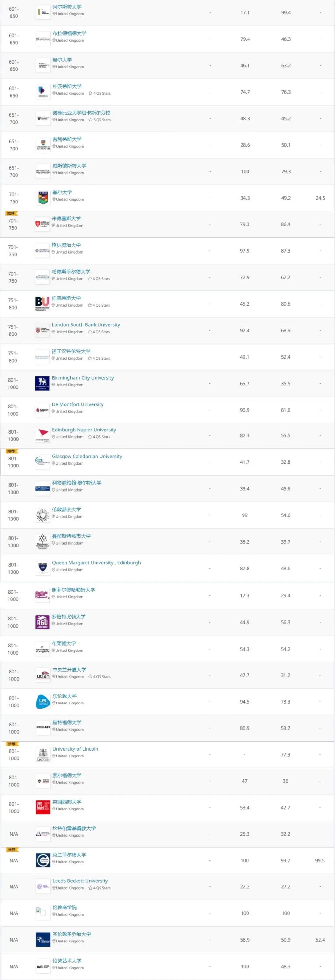Click the Cranfield University dark logo
Screen dimensions: 335x980
click(42, 860)
